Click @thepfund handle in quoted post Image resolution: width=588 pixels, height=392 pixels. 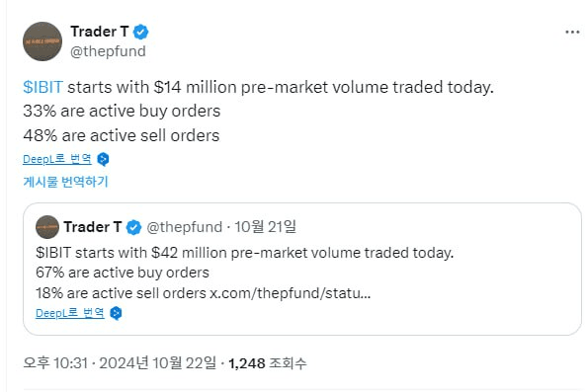(184, 227)
